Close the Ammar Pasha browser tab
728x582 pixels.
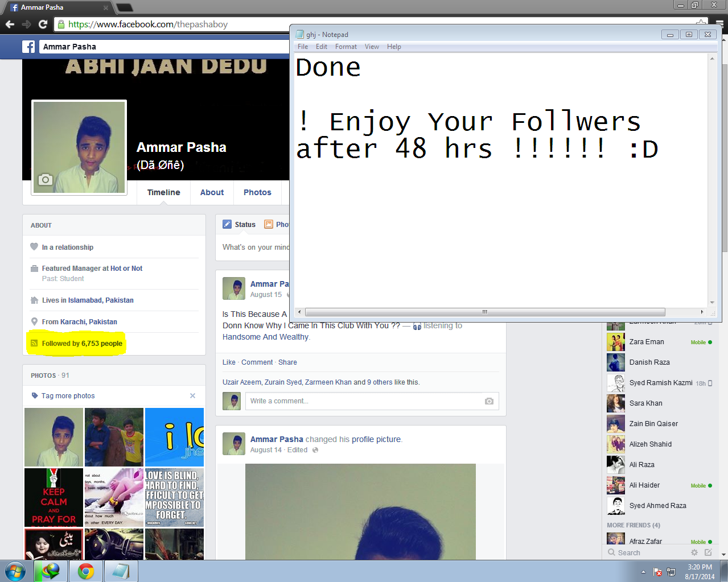tap(106, 7)
